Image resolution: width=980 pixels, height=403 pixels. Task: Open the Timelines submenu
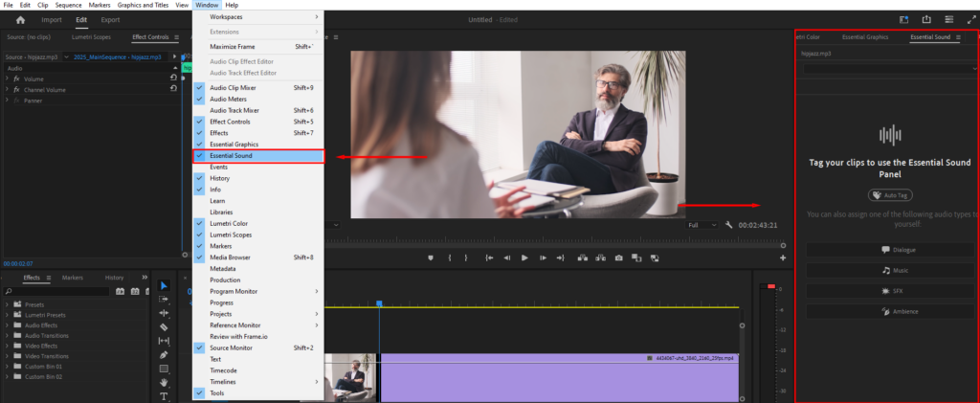258,381
